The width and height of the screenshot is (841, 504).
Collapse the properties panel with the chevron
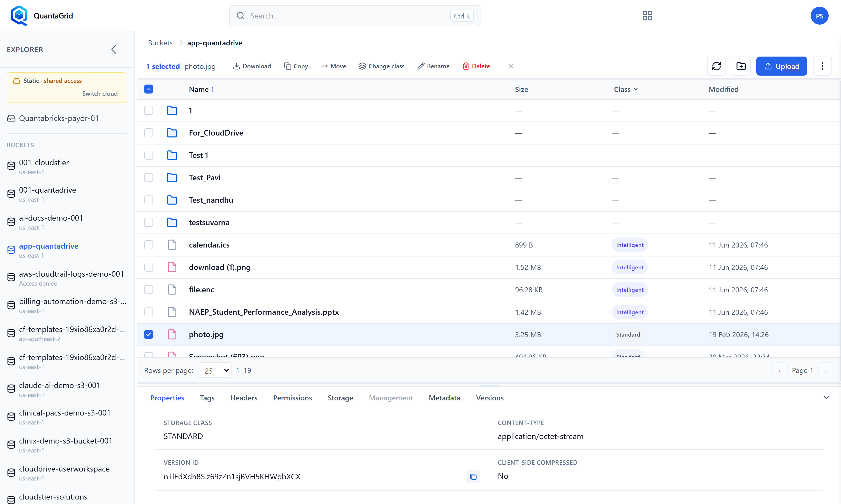(x=826, y=397)
